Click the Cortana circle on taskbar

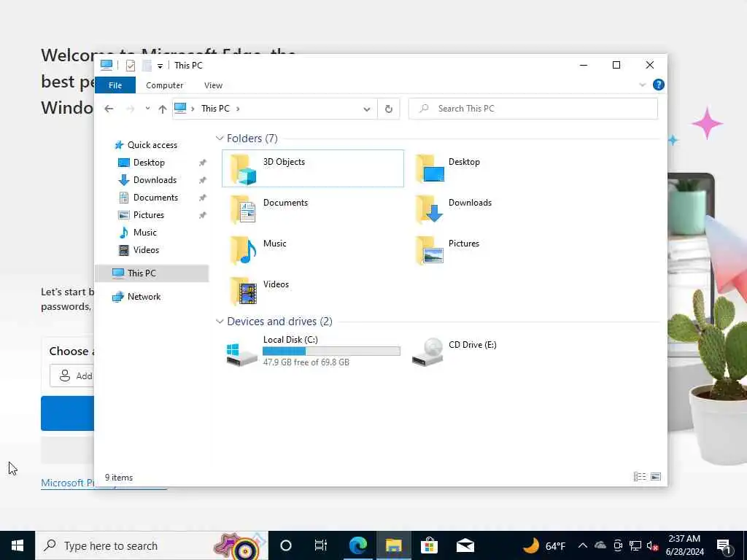(286, 545)
